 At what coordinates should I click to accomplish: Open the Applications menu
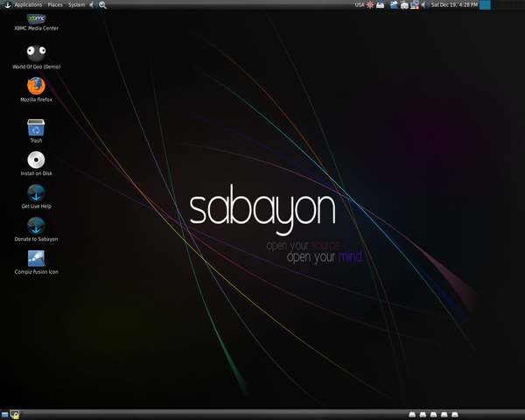click(28, 5)
